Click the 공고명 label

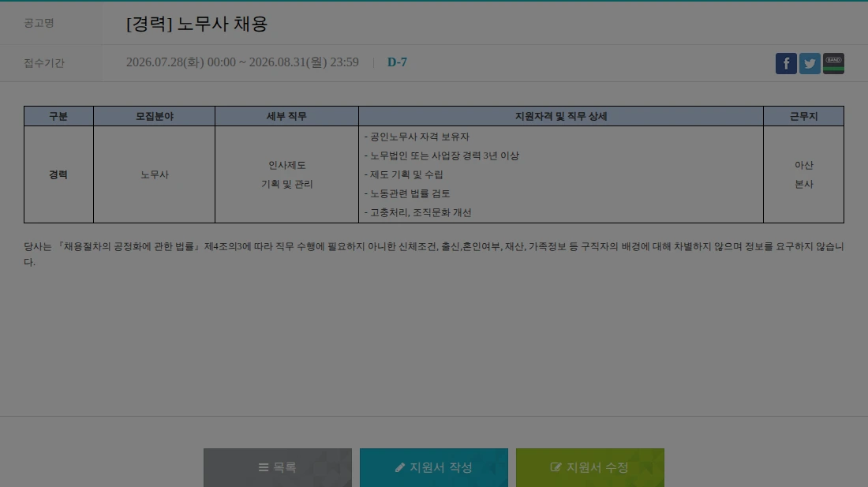39,23
